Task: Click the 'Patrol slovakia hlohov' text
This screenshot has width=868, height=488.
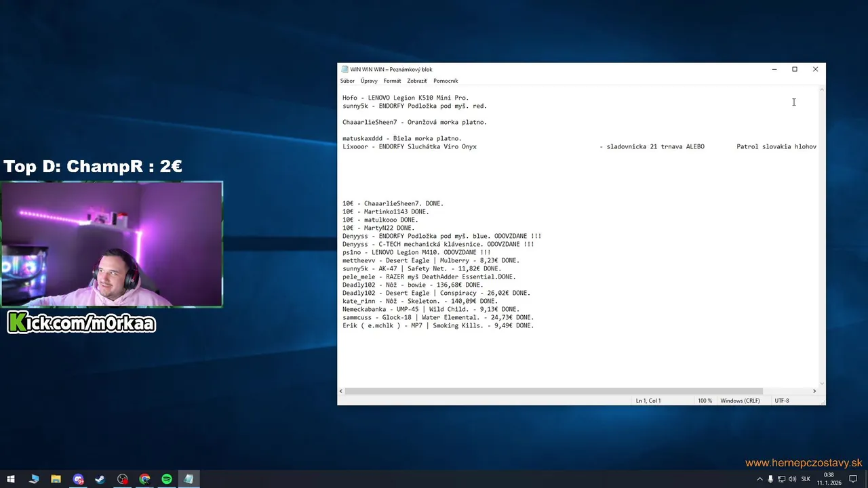Action: coord(776,146)
